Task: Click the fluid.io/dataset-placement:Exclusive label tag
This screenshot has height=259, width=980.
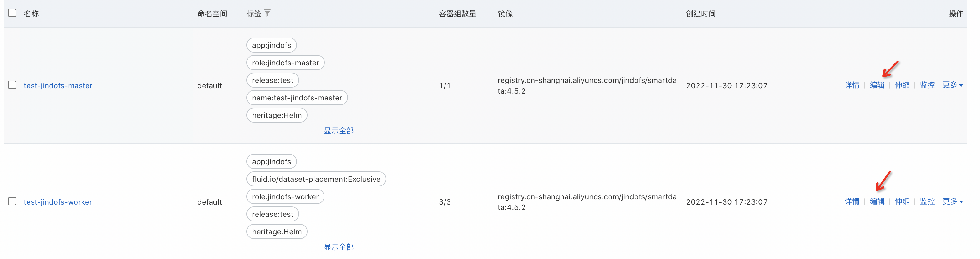Action: [x=316, y=179]
